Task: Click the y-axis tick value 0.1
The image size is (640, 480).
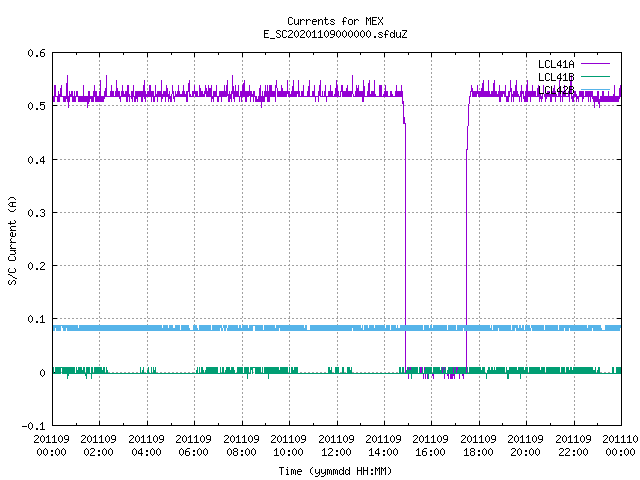Action: pos(36,319)
